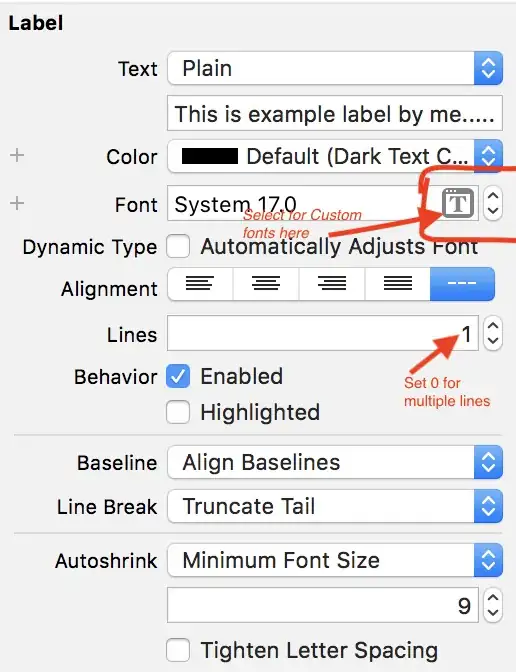Click the Baseline label
The width and height of the screenshot is (516, 672).
coord(117,463)
